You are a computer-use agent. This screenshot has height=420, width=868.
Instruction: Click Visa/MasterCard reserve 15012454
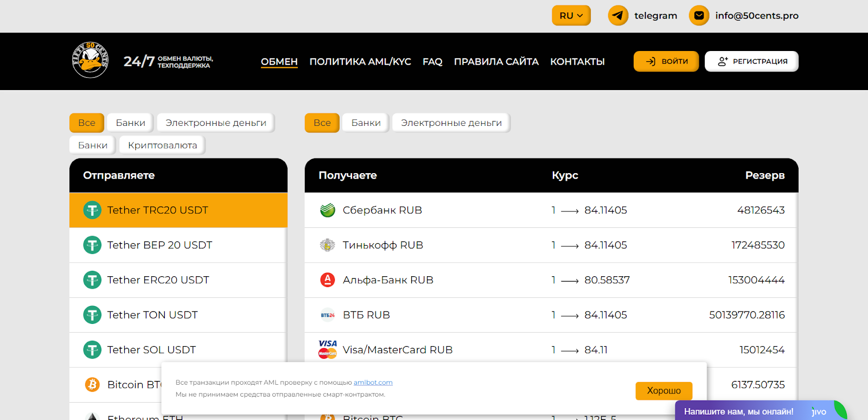[762, 350]
